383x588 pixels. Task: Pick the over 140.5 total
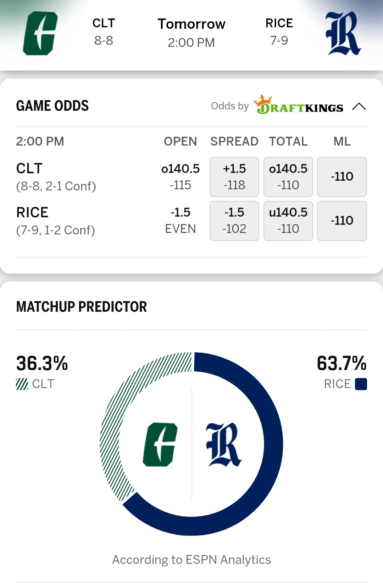pos(288,177)
